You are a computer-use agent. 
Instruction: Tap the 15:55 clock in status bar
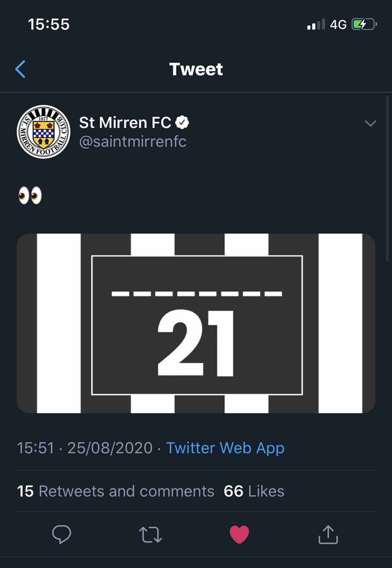coord(49,24)
